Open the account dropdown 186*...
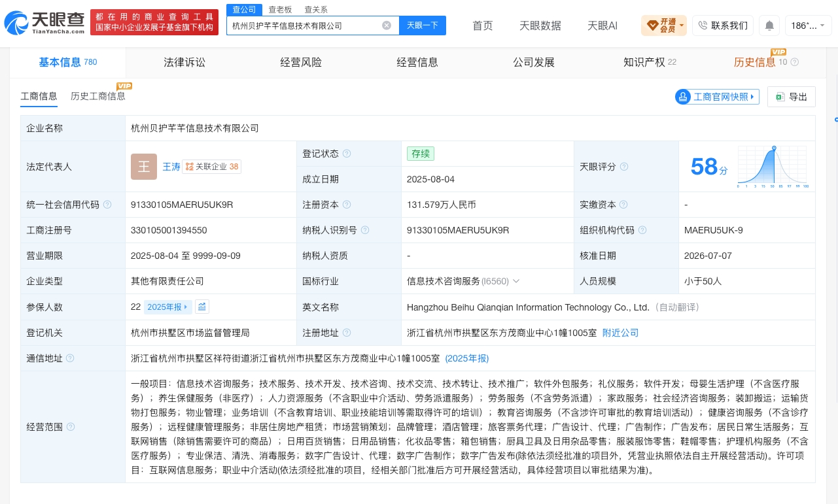838x504 pixels. click(809, 25)
